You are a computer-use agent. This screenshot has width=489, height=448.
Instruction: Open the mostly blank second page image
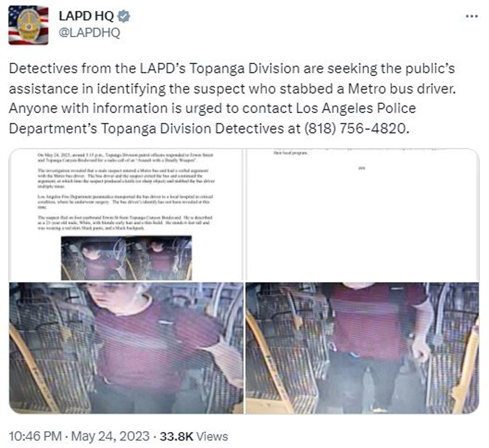click(363, 215)
